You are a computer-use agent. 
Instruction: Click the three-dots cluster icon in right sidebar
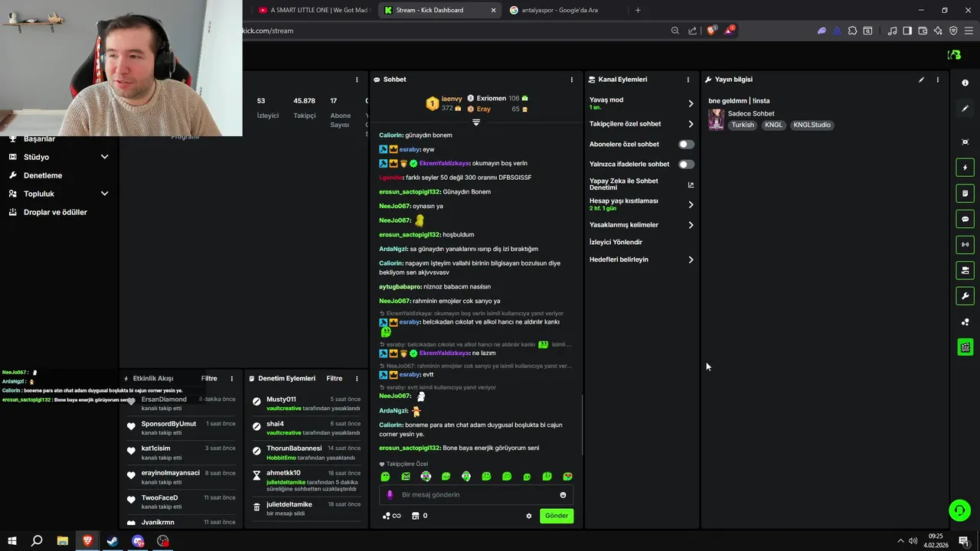pyautogui.click(x=965, y=322)
